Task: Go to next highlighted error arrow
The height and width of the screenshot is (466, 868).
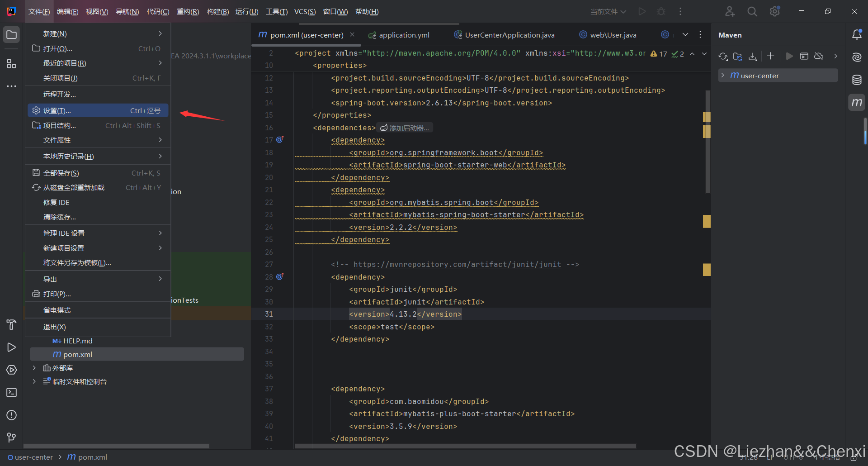Action: coord(704,54)
